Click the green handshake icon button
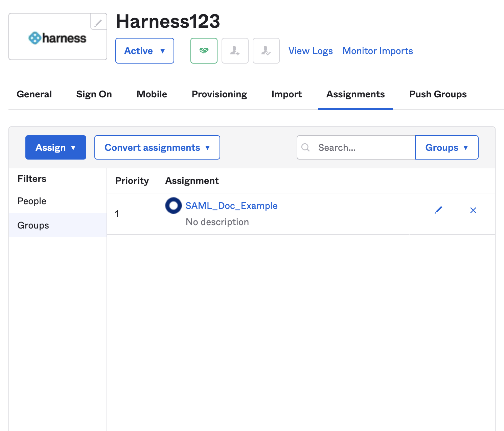The width and height of the screenshot is (504, 431). [x=204, y=51]
